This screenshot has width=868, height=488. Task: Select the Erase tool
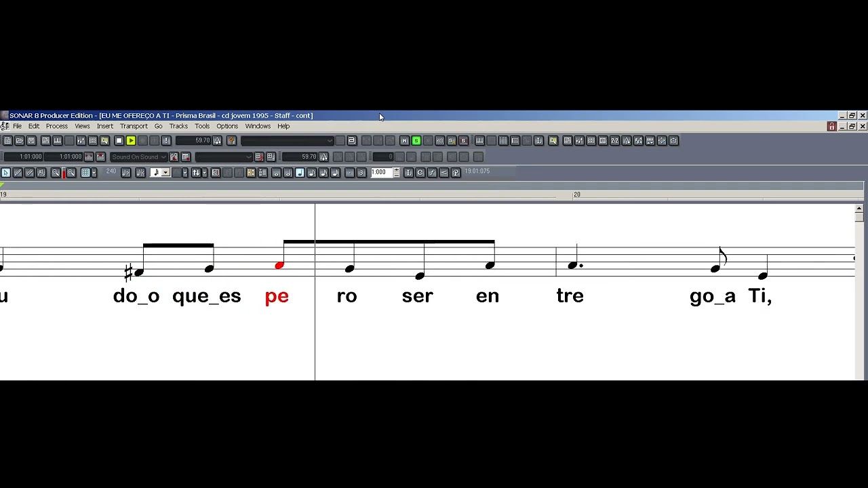pyautogui.click(x=29, y=173)
